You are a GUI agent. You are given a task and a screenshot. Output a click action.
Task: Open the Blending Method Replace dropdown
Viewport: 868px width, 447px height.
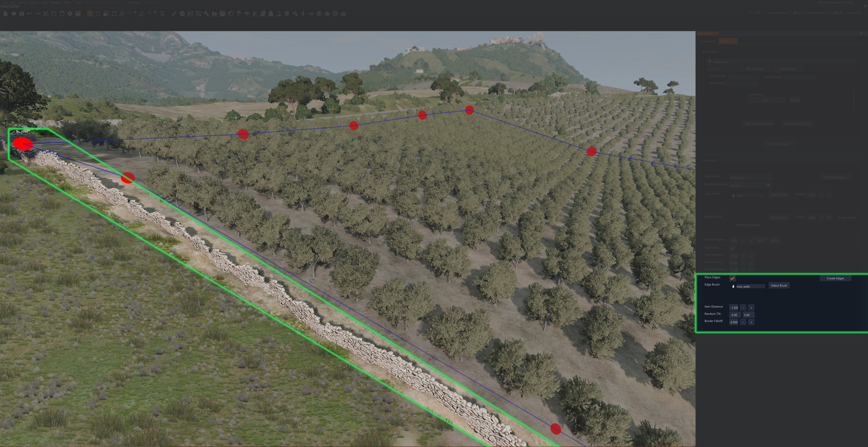click(x=750, y=185)
